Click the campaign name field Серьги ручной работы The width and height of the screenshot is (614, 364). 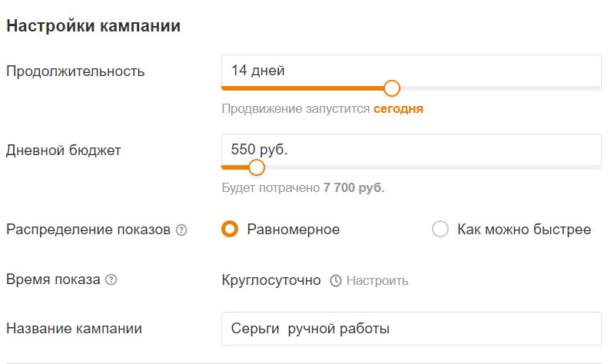[411, 329]
